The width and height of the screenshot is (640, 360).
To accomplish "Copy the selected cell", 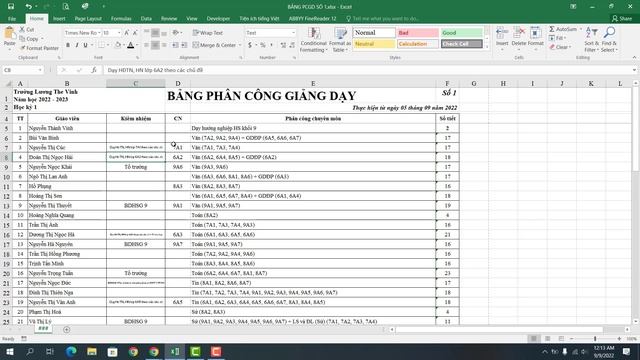I will [x=29, y=39].
